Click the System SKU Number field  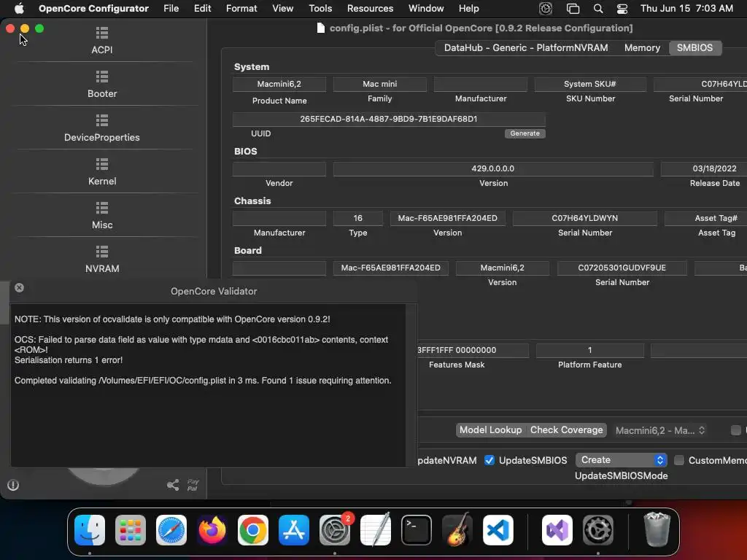tap(590, 84)
